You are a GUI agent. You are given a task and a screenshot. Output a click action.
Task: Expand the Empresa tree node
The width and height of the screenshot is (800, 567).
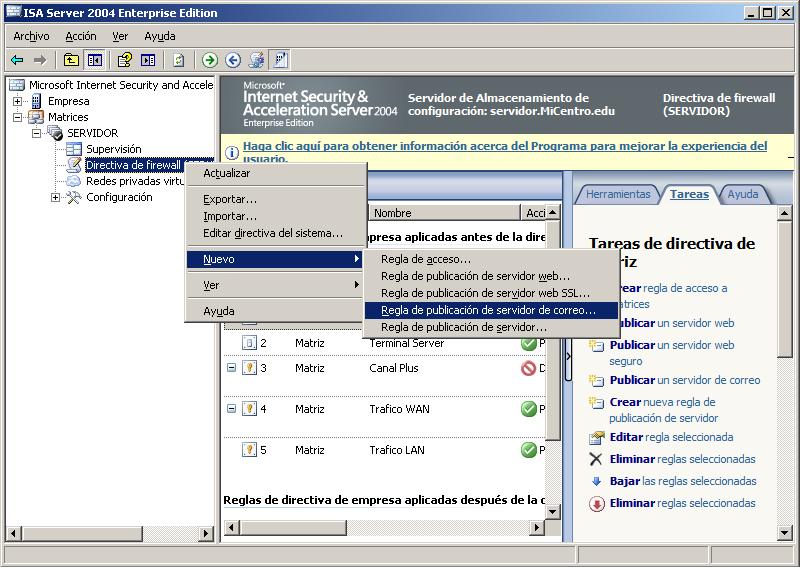coord(17,101)
